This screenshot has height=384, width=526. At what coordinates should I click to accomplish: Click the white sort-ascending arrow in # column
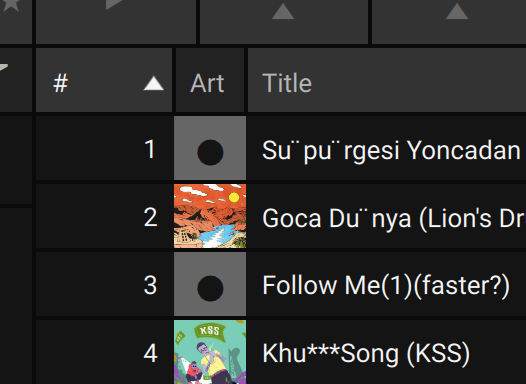pyautogui.click(x=154, y=83)
